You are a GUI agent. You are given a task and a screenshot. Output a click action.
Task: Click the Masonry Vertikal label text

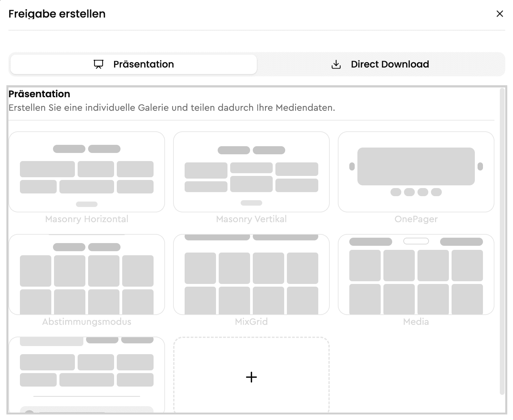[251, 219]
